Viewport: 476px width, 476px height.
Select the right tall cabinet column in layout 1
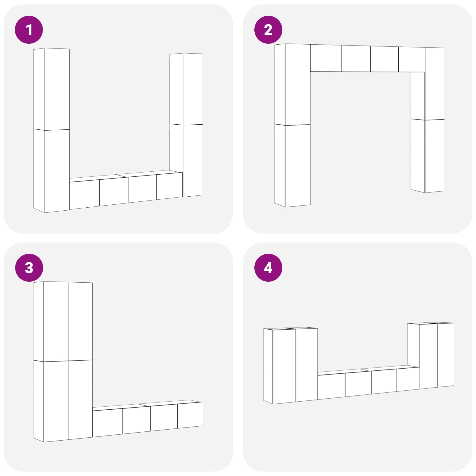[186, 125]
